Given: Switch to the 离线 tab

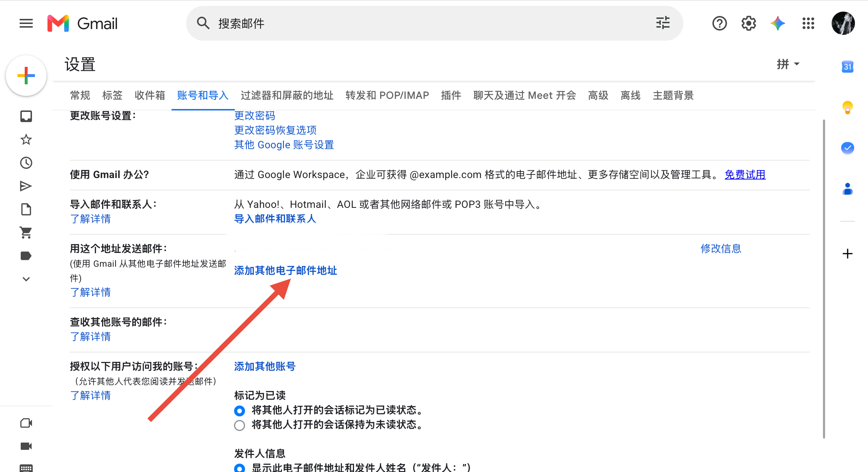Looking at the screenshot, I should click(x=631, y=95).
